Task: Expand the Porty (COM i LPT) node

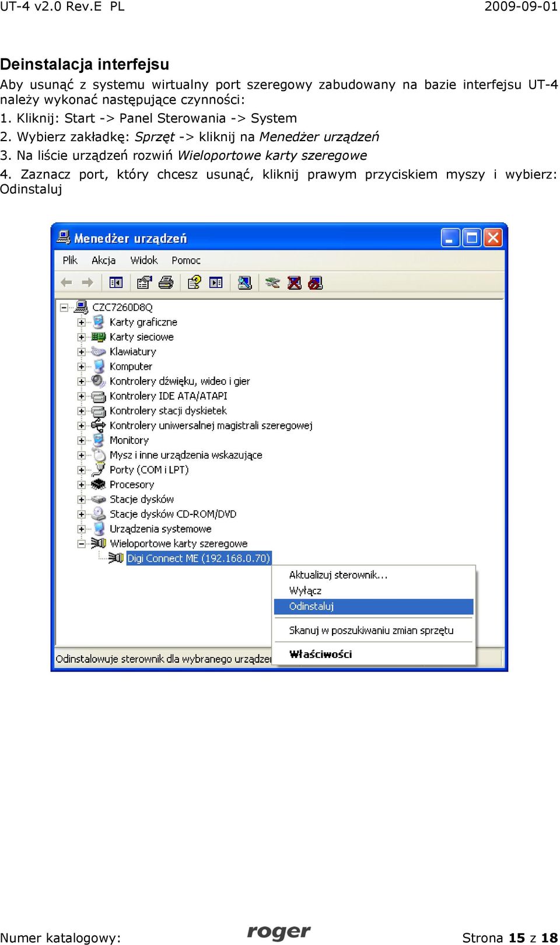Action: [x=82, y=470]
